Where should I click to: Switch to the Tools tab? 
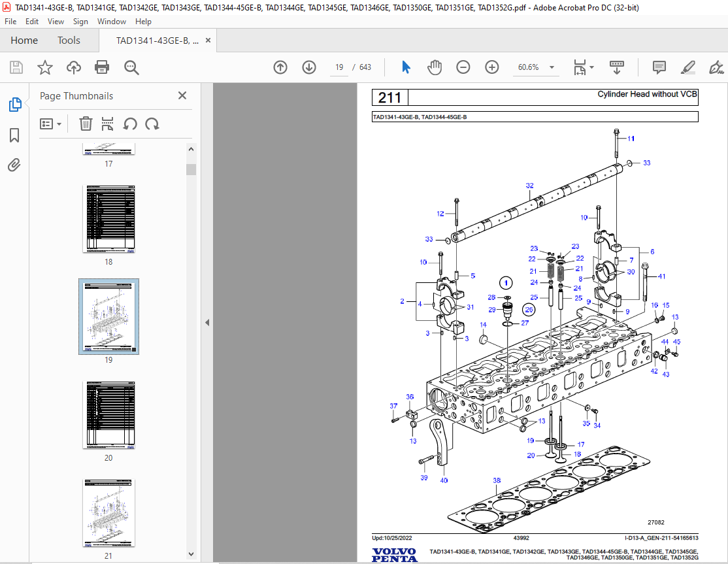pyautogui.click(x=69, y=41)
